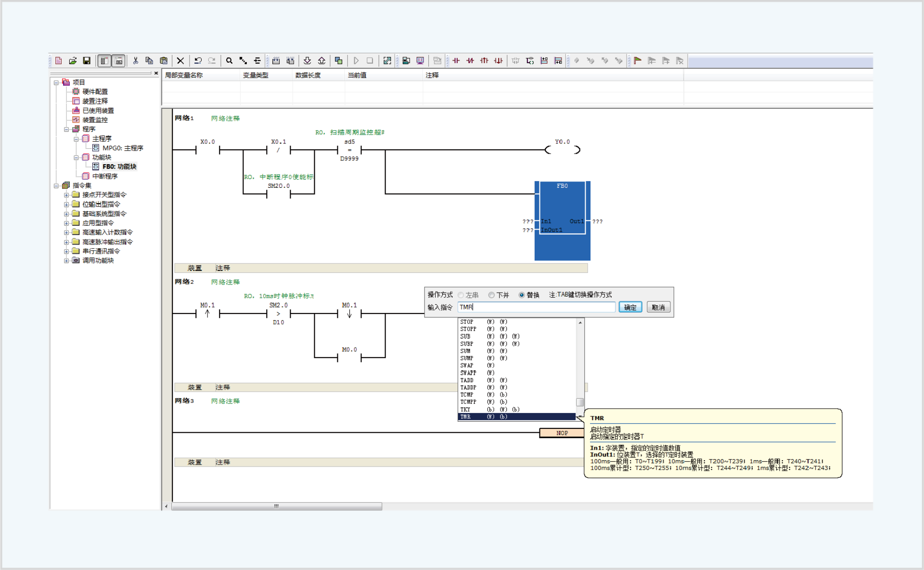Insert a normally closed contact element
Viewport: 924px width, 570px height.
pos(470,60)
